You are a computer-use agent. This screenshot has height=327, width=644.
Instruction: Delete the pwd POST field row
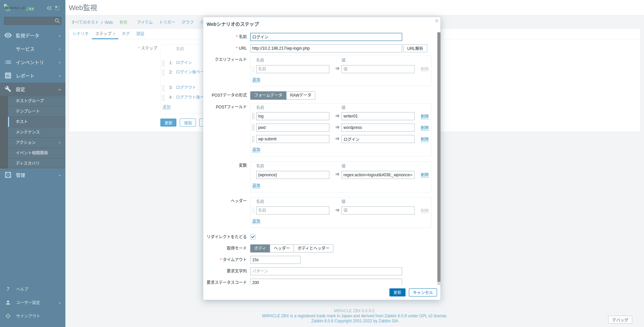point(425,128)
